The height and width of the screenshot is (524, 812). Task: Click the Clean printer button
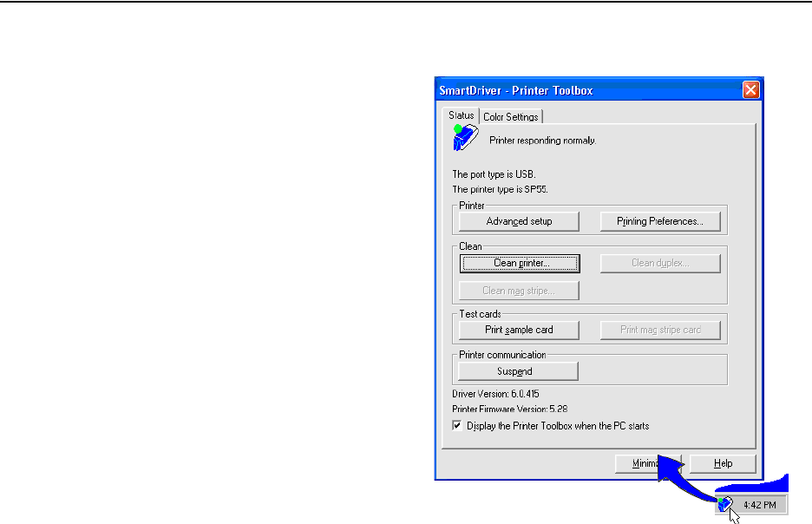[520, 263]
